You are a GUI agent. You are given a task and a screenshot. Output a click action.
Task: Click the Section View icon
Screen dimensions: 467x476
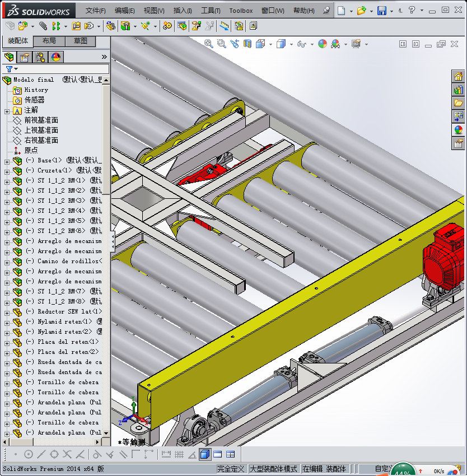click(247, 44)
